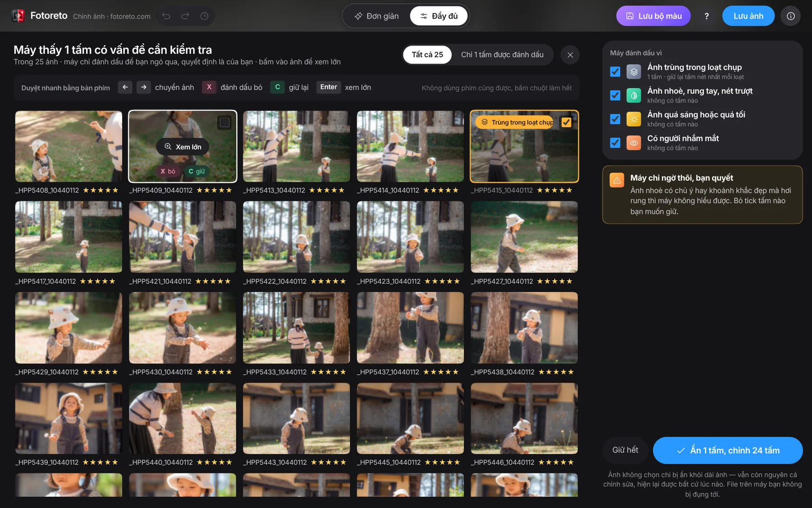This screenshot has height=508, width=812.
Task: Click Xem lớn on _HPP5409 thumbnail
Action: click(183, 147)
